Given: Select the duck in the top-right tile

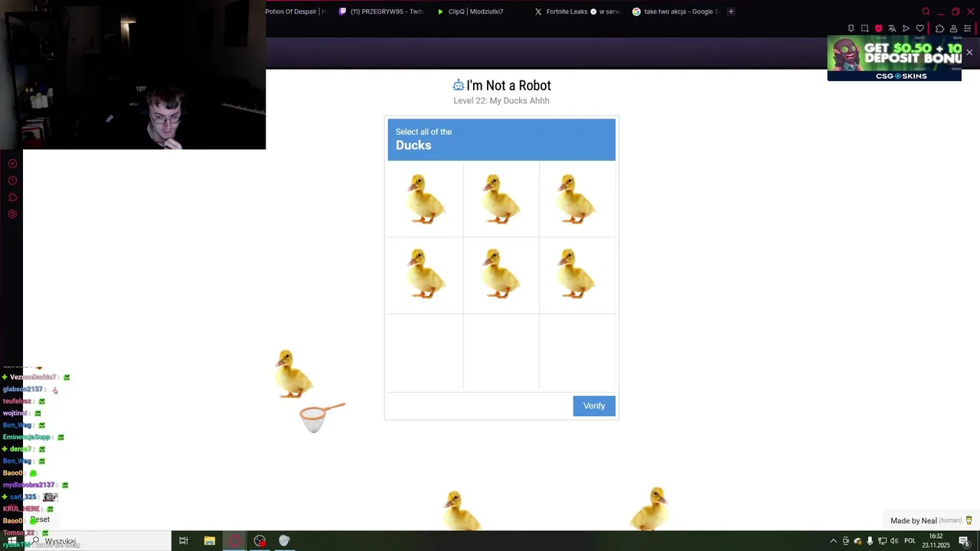Looking at the screenshot, I should 577,199.
